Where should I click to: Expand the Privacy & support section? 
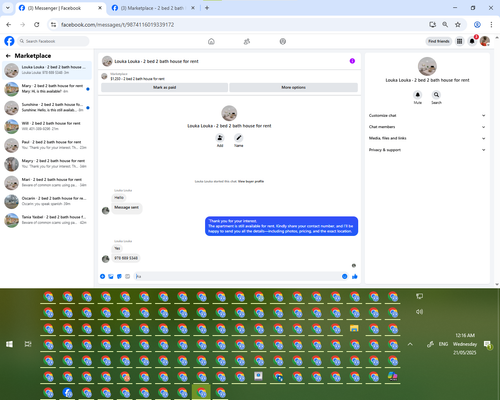[x=427, y=150]
